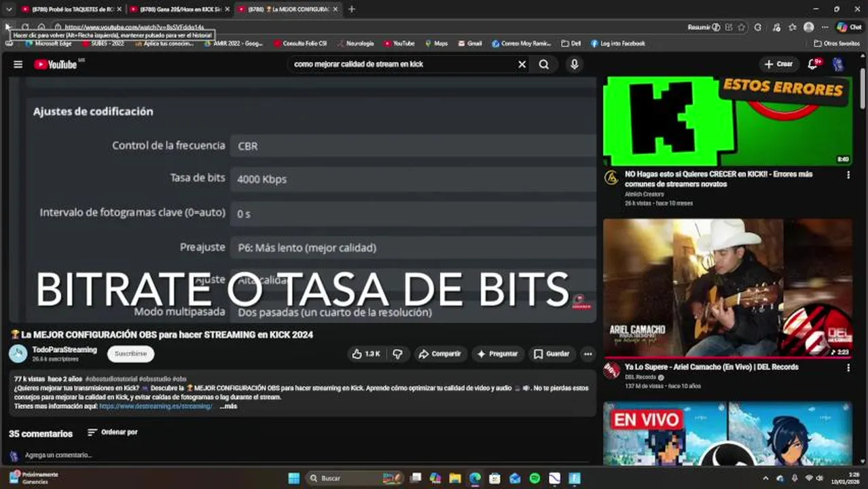868x489 pixels.
Task: Open the Mail app from the taskbar
Action: coord(515,478)
